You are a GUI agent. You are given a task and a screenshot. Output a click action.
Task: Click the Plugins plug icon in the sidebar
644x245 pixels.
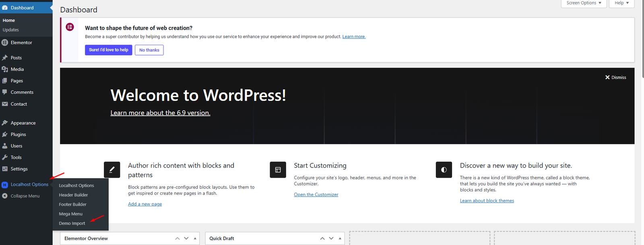click(5, 135)
